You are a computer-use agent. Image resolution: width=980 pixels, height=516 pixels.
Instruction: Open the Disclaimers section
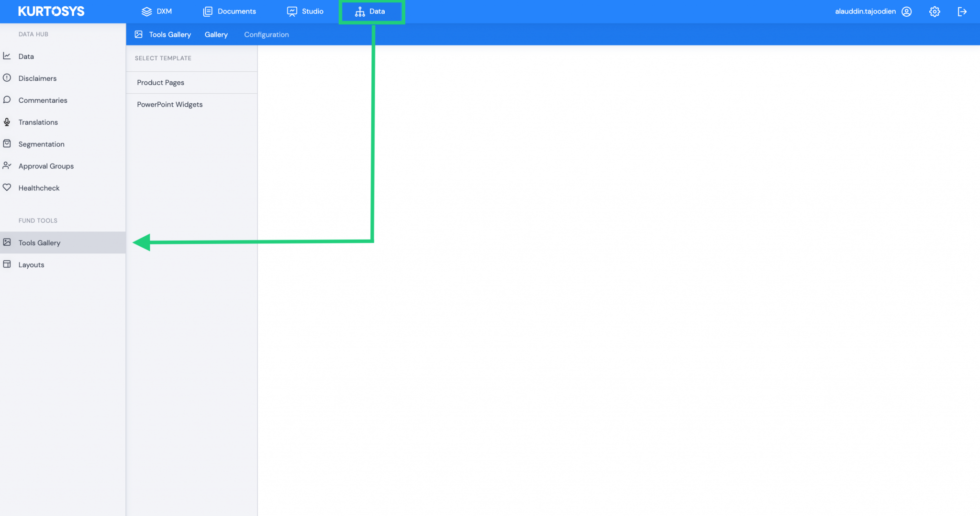click(x=38, y=78)
